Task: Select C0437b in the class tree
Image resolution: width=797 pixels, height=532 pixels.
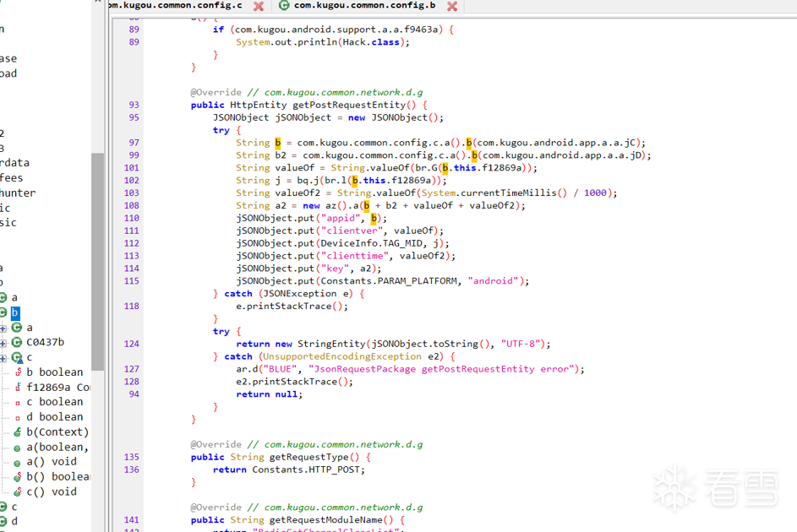Action: pos(46,342)
